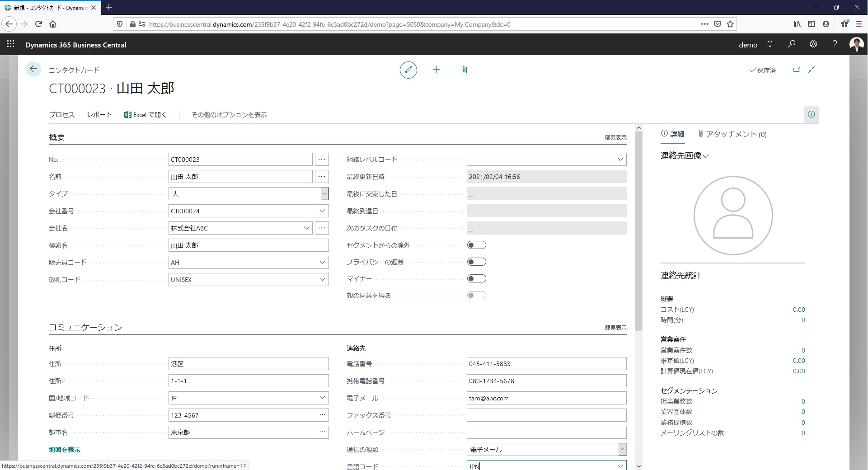Open the 組織レベルコード dropdown

(x=620, y=160)
